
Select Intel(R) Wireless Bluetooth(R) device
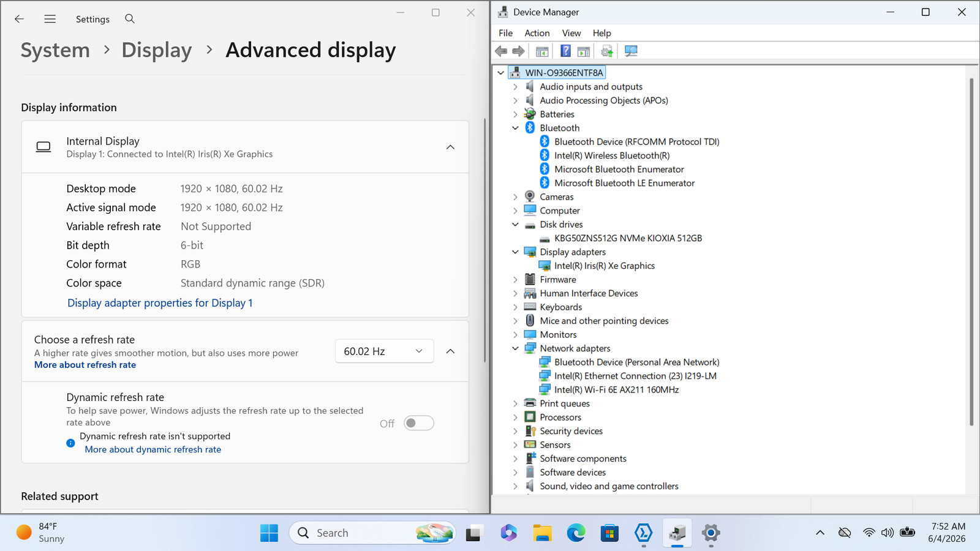612,156
